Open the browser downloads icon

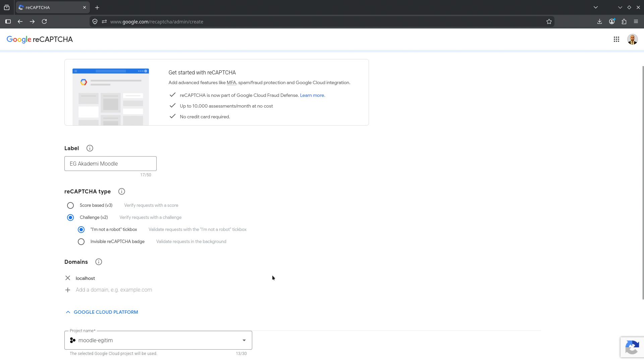click(x=599, y=22)
